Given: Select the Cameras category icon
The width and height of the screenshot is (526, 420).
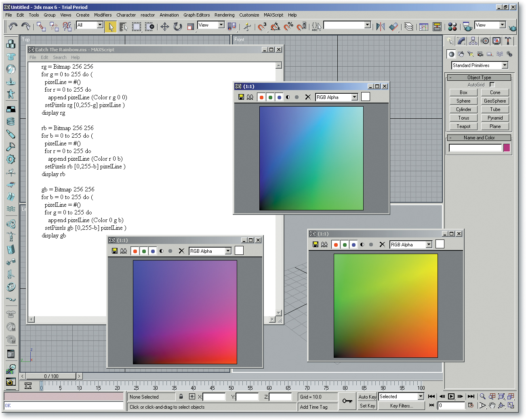Looking at the screenshot, I should click(x=480, y=54).
